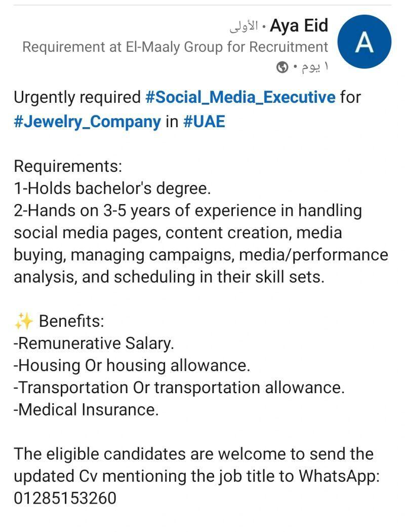
Task: Click the Benefits: heading text
Action: pyautogui.click(x=71, y=321)
